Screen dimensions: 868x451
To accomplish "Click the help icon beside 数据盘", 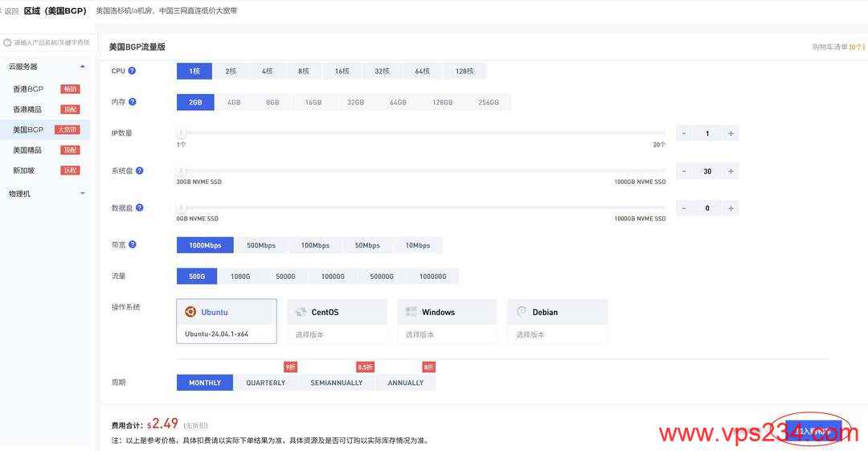I will click(x=140, y=207).
